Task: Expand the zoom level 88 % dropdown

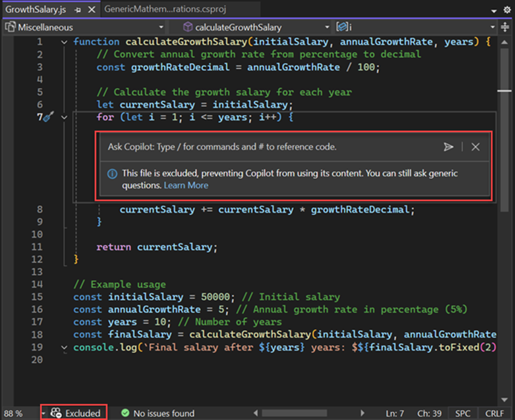Action: point(43,413)
